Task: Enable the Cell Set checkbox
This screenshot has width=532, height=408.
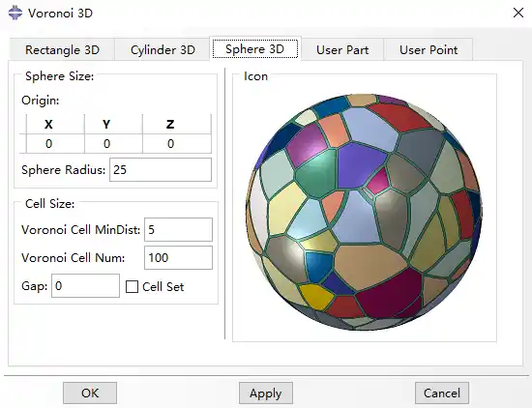Action: (x=132, y=286)
